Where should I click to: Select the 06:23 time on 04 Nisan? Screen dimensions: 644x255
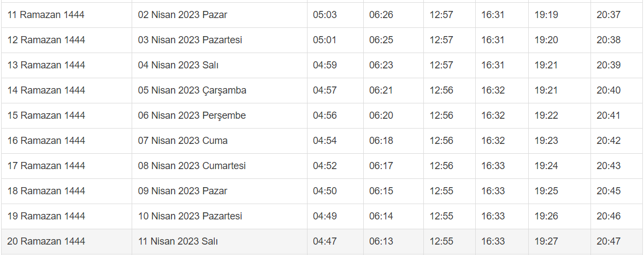point(381,65)
